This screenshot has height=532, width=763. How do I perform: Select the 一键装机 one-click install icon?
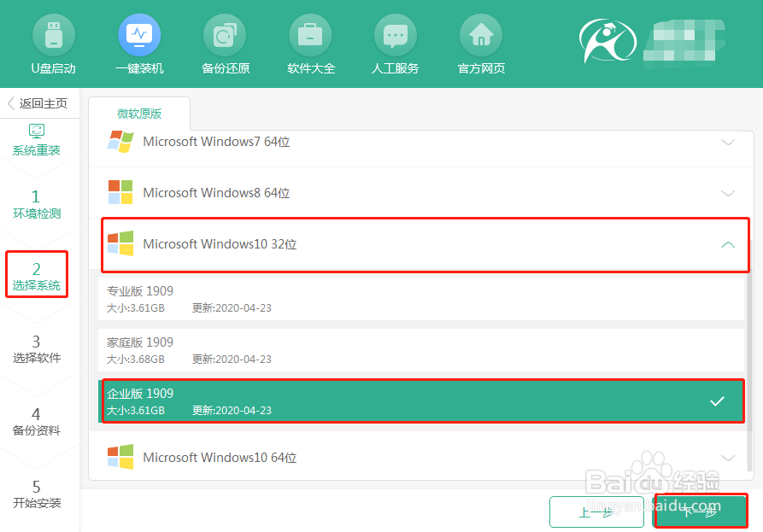tap(139, 36)
